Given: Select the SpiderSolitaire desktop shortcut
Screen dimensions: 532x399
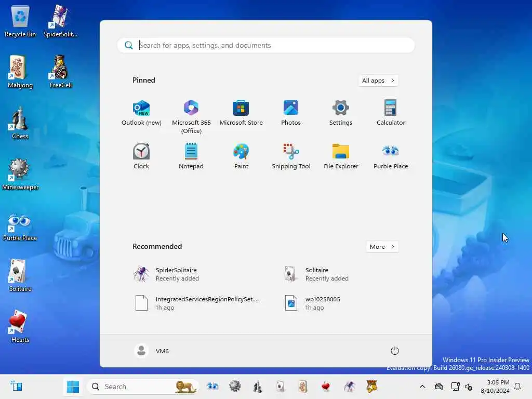Looking at the screenshot, I should coord(60,22).
